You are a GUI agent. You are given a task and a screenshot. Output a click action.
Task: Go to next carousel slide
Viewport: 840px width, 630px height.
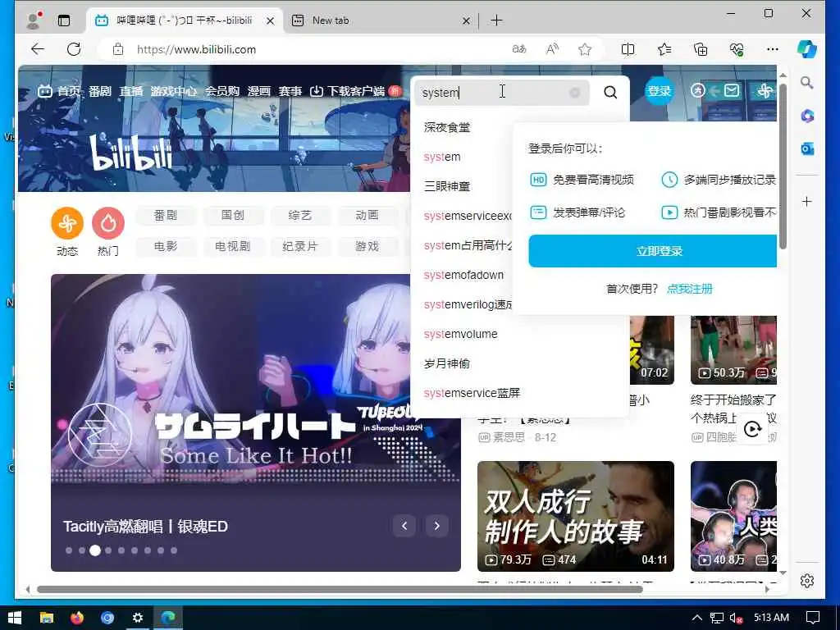(436, 526)
